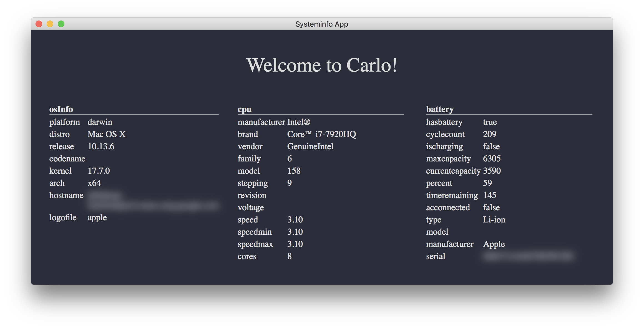The height and width of the screenshot is (329, 644).
Task: Select the osInfo section header
Action: (61, 109)
